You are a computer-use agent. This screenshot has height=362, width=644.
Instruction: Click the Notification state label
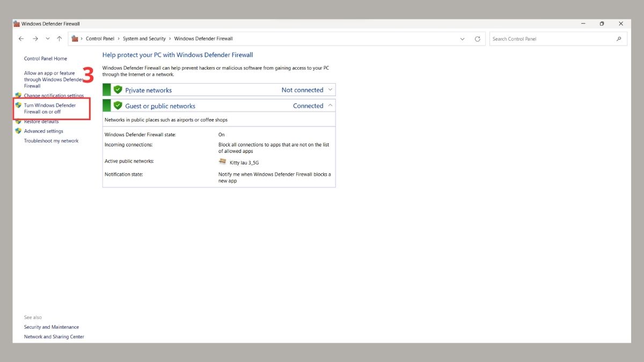click(x=124, y=174)
